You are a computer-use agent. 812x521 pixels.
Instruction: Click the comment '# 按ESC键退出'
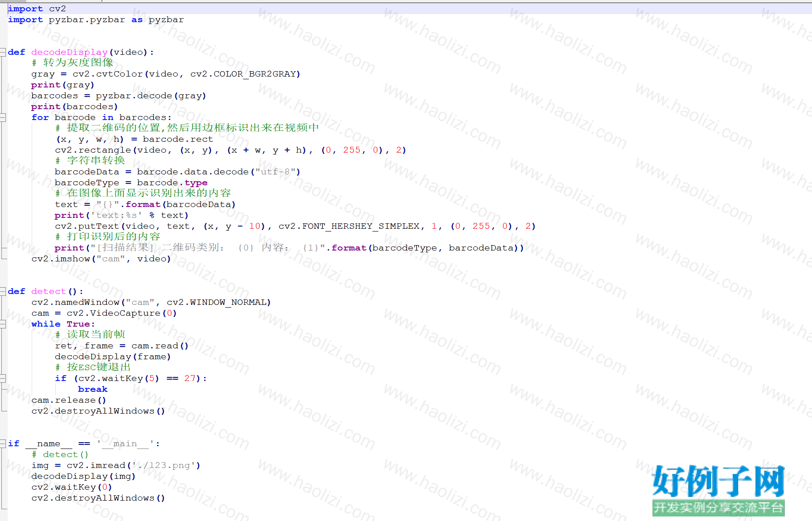(x=93, y=367)
